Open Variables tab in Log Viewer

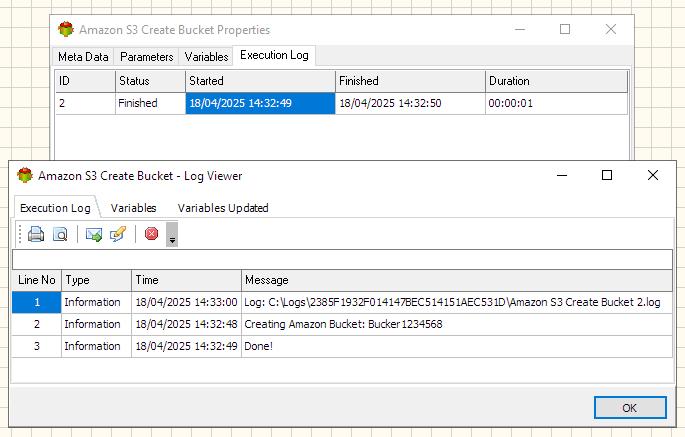point(134,208)
